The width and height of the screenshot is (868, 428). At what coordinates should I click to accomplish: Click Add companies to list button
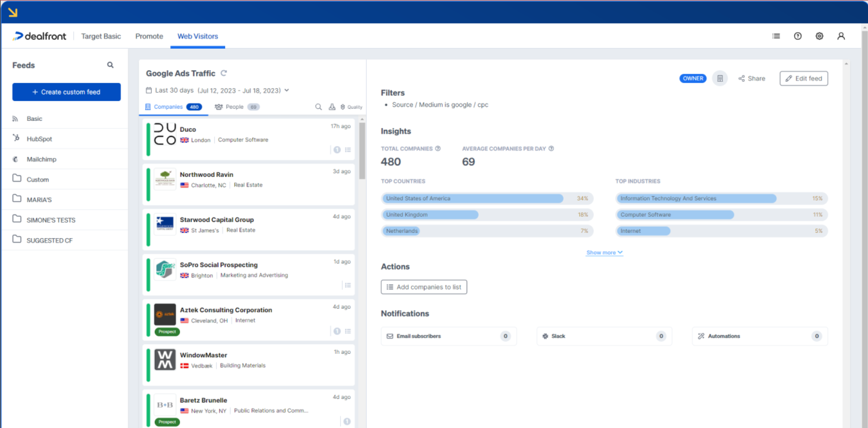(x=424, y=287)
